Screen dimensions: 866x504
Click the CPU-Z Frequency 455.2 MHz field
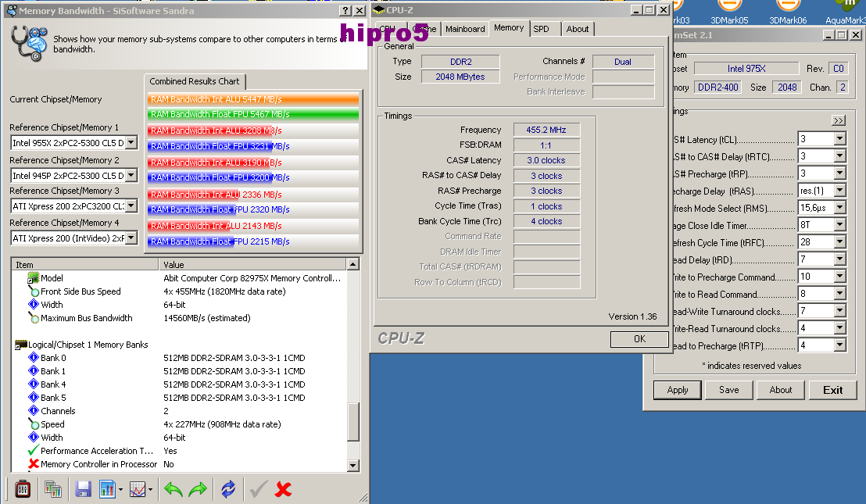(546, 130)
